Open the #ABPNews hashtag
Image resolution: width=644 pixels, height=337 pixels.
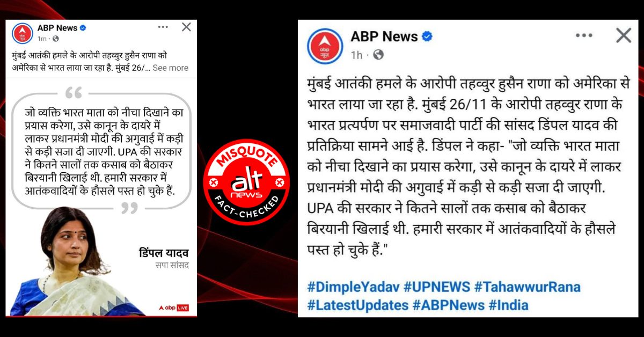pyautogui.click(x=449, y=305)
